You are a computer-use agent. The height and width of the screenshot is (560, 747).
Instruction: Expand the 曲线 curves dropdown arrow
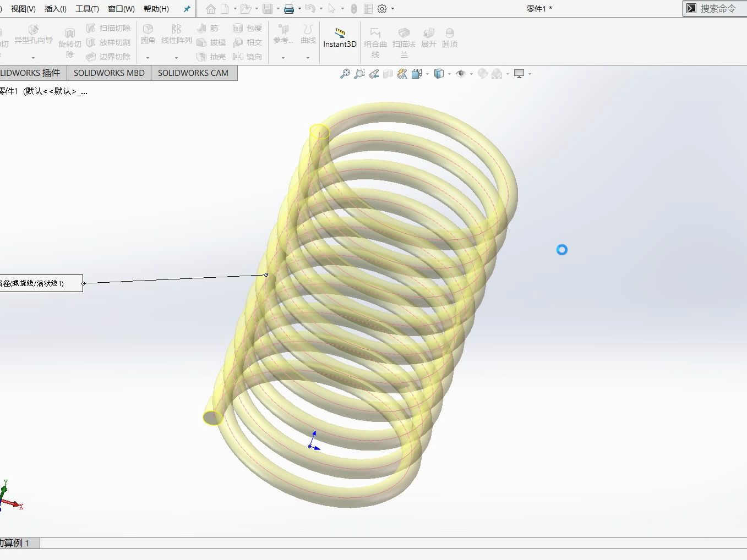[x=308, y=58]
